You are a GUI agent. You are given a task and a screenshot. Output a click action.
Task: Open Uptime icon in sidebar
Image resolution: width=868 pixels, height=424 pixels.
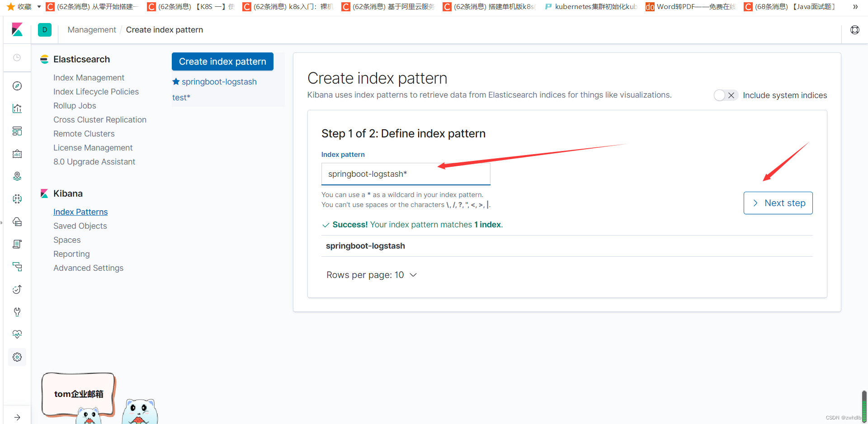coord(17,289)
